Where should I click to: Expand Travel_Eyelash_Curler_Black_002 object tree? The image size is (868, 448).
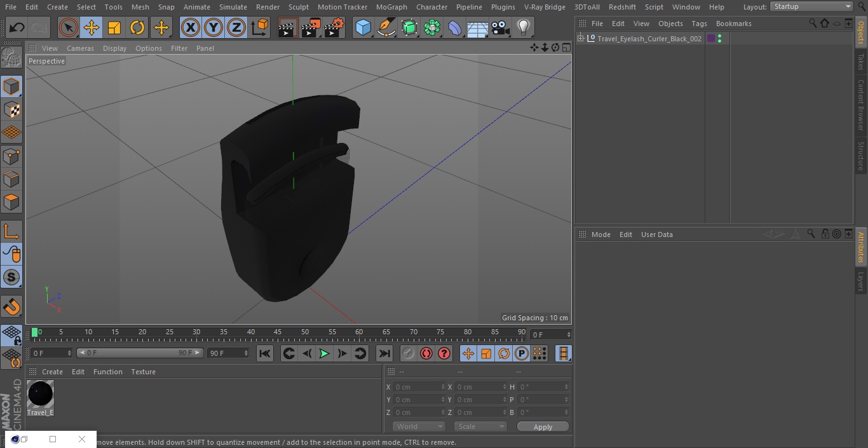580,39
